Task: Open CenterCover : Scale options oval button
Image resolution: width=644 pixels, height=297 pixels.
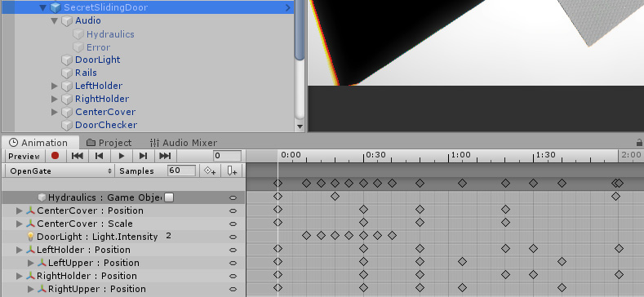Action: point(233,224)
